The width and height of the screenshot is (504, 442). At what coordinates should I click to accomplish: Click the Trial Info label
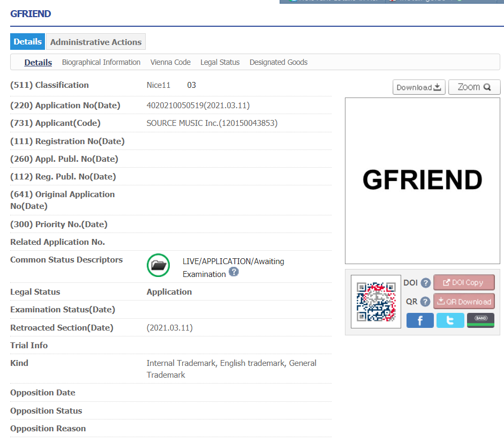[x=29, y=345]
